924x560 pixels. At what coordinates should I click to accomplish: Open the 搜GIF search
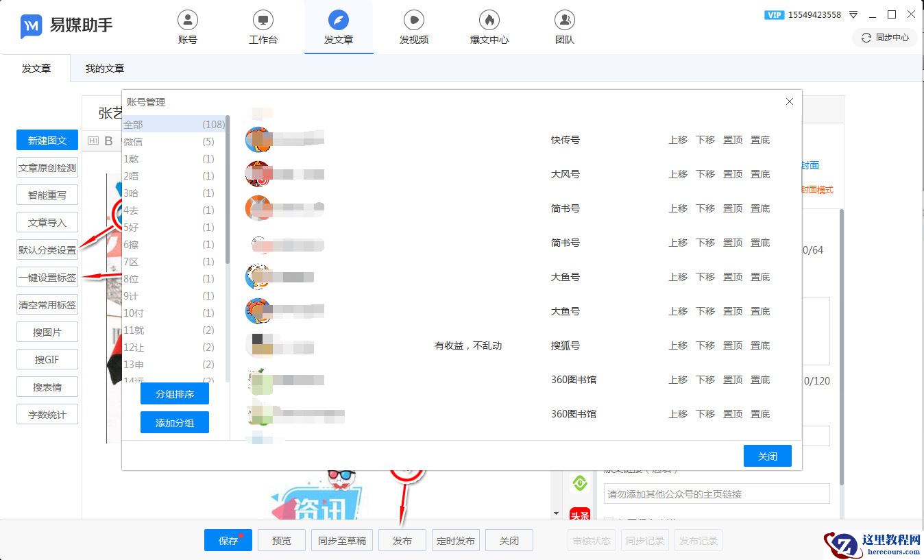(47, 359)
